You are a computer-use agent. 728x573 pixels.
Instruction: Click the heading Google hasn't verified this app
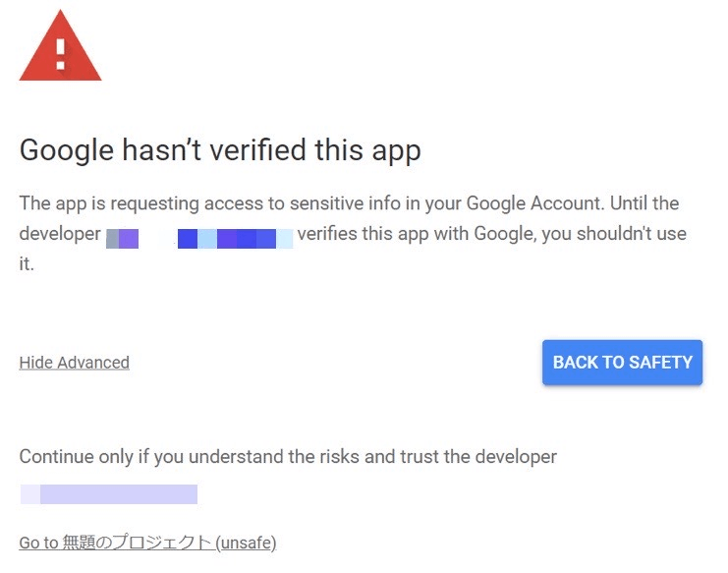point(220,150)
